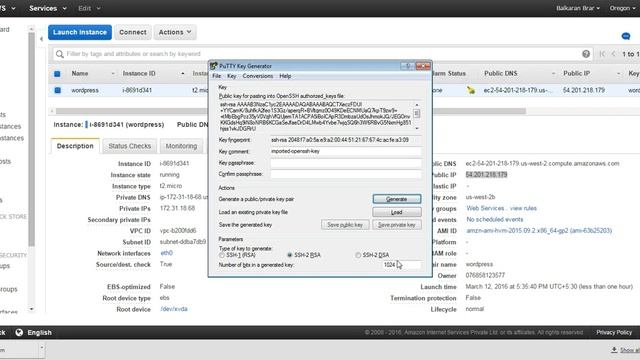Click the public key text area
Image resolution: width=640 pixels, height=360 pixels.
[316, 116]
